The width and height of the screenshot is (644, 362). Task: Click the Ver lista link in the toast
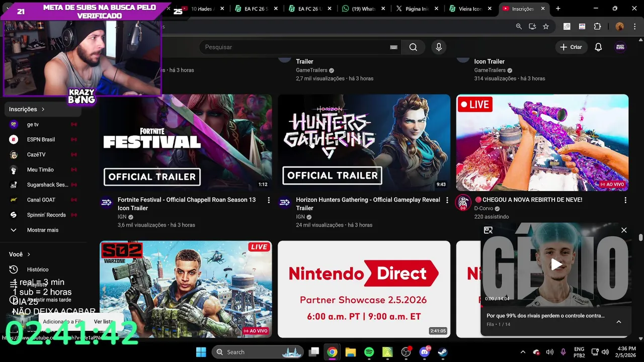coord(103,322)
